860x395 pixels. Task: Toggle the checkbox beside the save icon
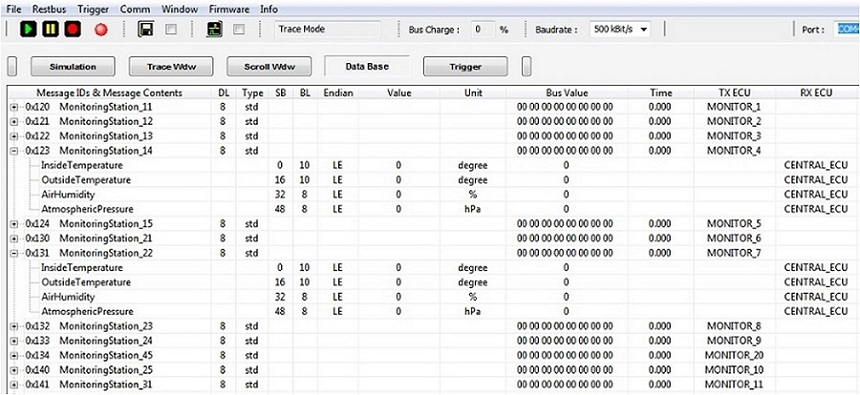(171, 30)
